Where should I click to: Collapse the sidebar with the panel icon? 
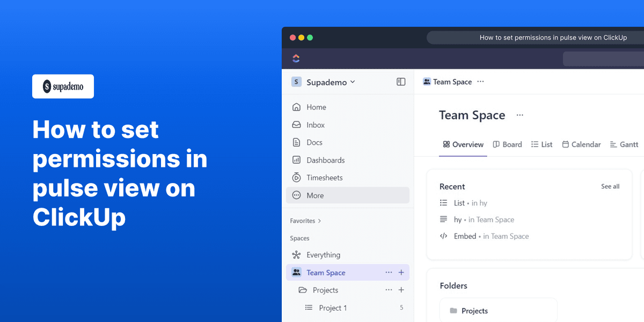(401, 82)
